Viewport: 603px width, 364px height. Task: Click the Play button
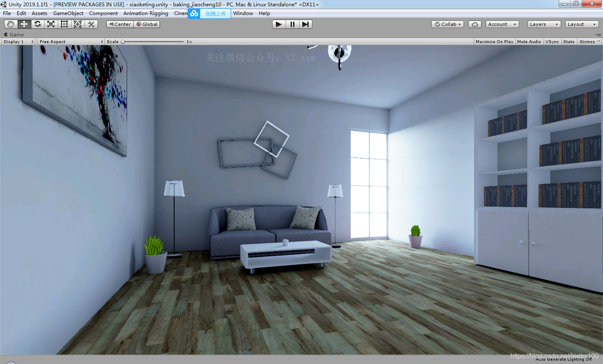click(x=278, y=24)
